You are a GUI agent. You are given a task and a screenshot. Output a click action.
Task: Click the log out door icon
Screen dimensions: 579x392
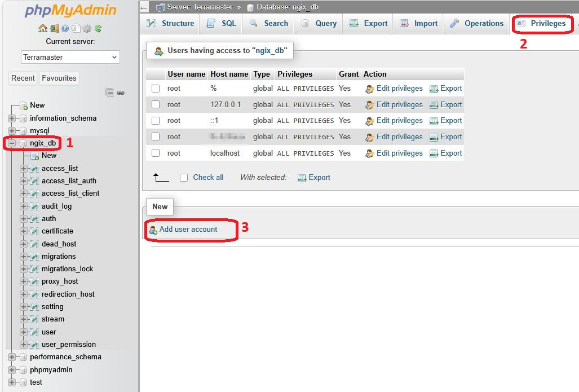point(54,28)
